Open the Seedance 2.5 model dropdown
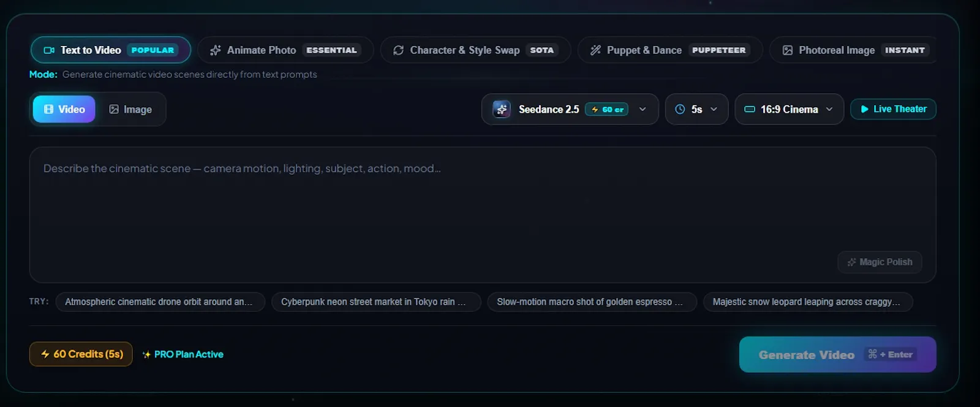Image resolution: width=980 pixels, height=407 pixels. tap(570, 109)
